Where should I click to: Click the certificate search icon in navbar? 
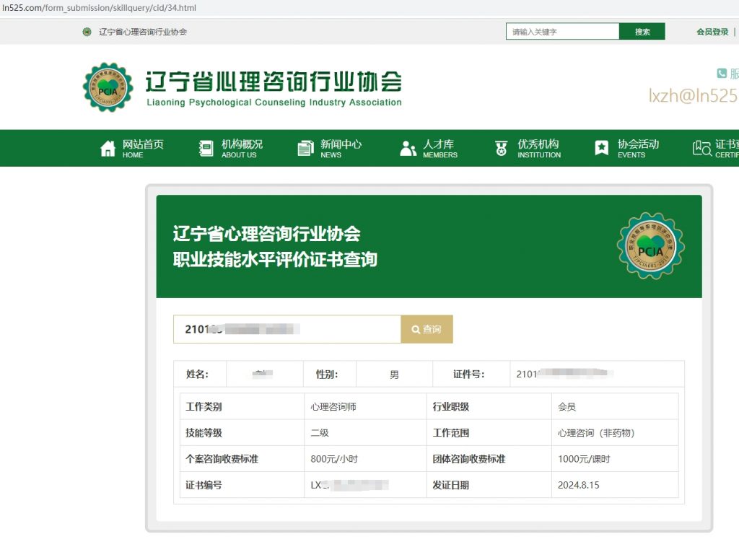coord(701,149)
